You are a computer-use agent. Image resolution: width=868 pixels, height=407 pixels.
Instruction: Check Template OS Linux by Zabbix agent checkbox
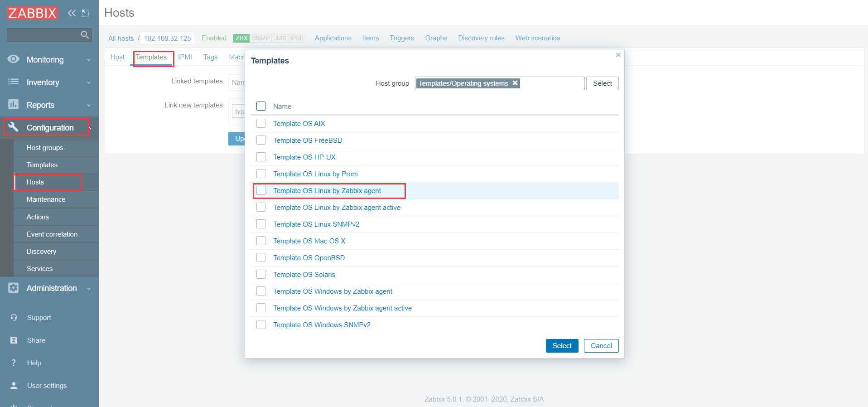261,190
